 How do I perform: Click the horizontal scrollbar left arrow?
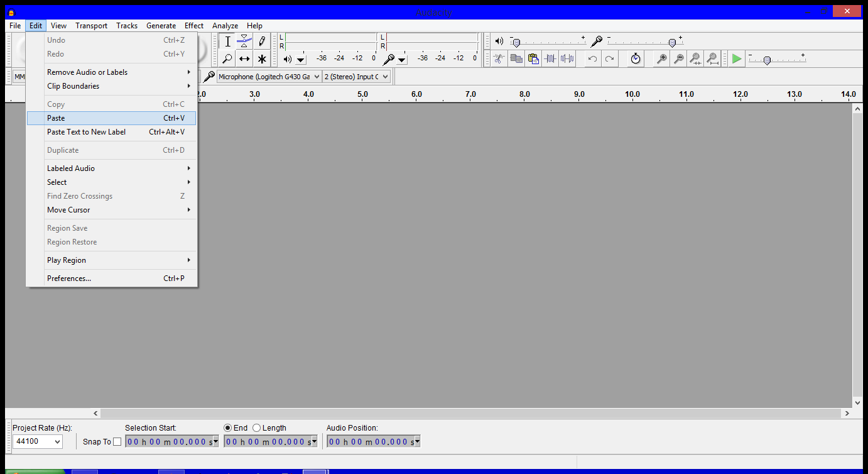pyautogui.click(x=96, y=414)
